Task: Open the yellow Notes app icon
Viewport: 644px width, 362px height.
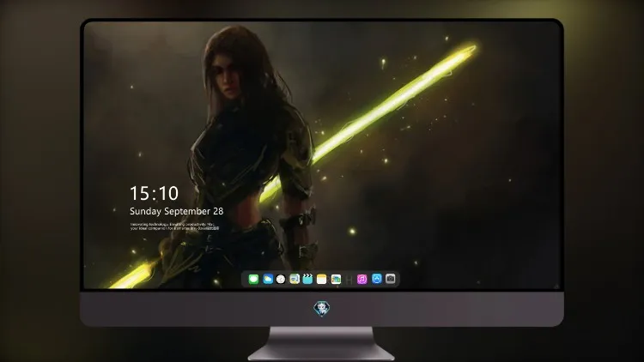Action: point(322,279)
